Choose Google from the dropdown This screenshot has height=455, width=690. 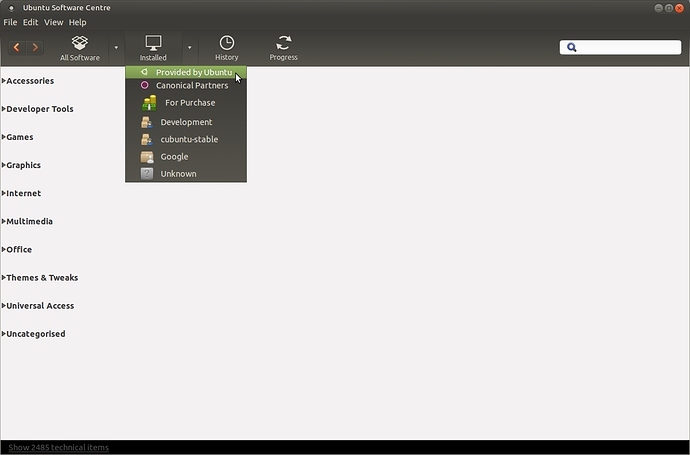tap(186, 157)
